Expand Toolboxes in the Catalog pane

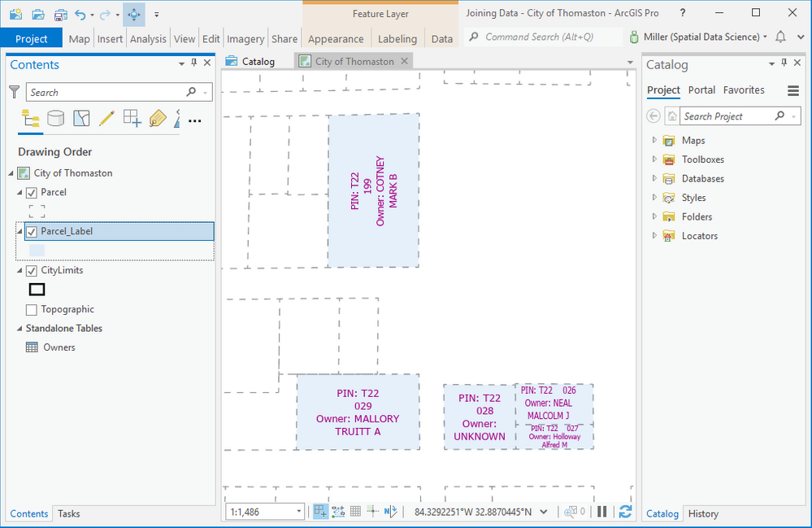click(655, 159)
